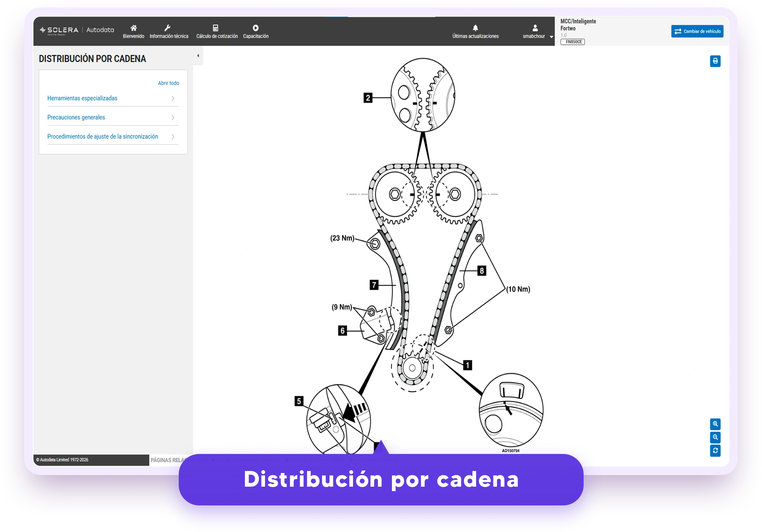Viewport: 762px width, 532px height.
Task: Click the Solera Autodata logo
Action: click(77, 30)
